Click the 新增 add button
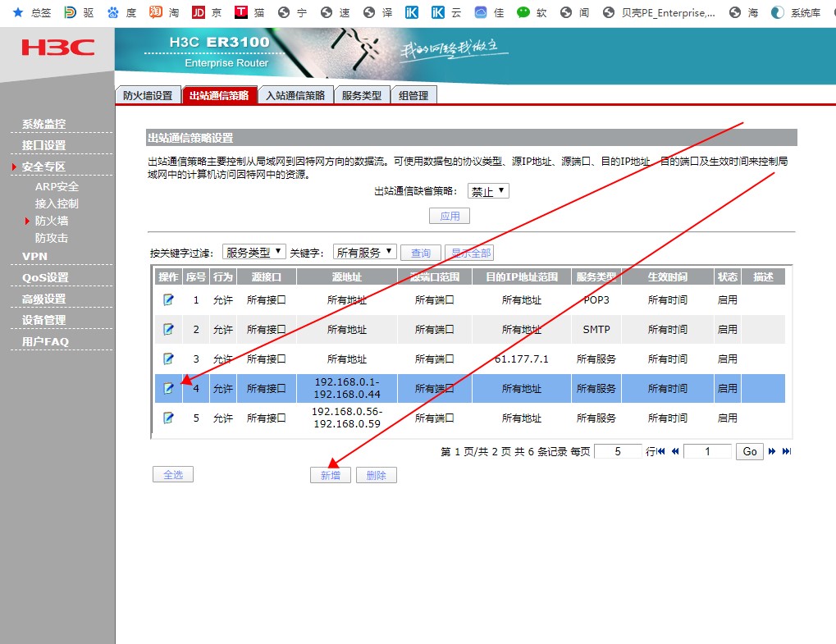The height and width of the screenshot is (644, 836). (x=331, y=474)
